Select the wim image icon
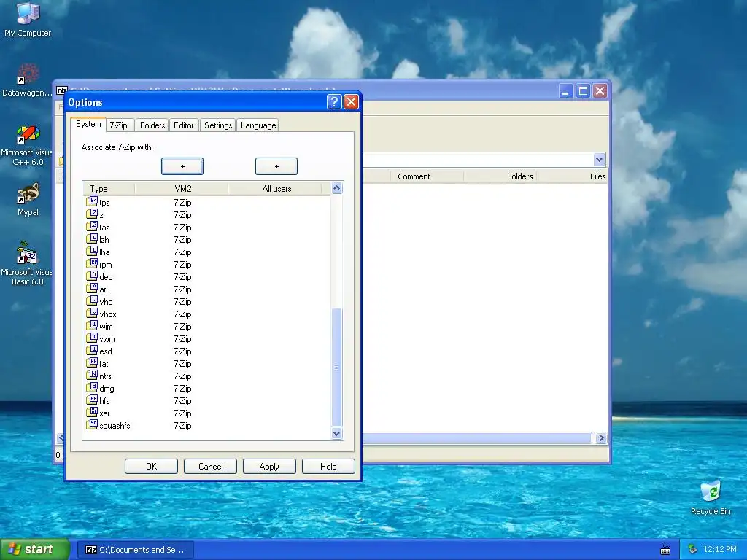The image size is (747, 560). pos(92,326)
